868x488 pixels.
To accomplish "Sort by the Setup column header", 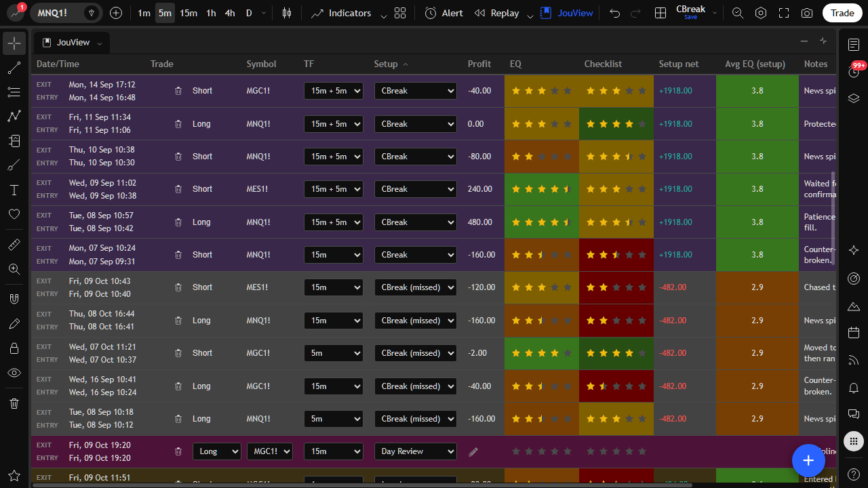I will tap(391, 64).
